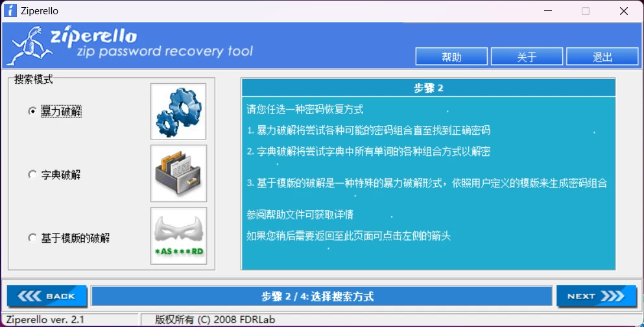Select the 字典破解 radio button
The image size is (644, 327).
[32, 175]
